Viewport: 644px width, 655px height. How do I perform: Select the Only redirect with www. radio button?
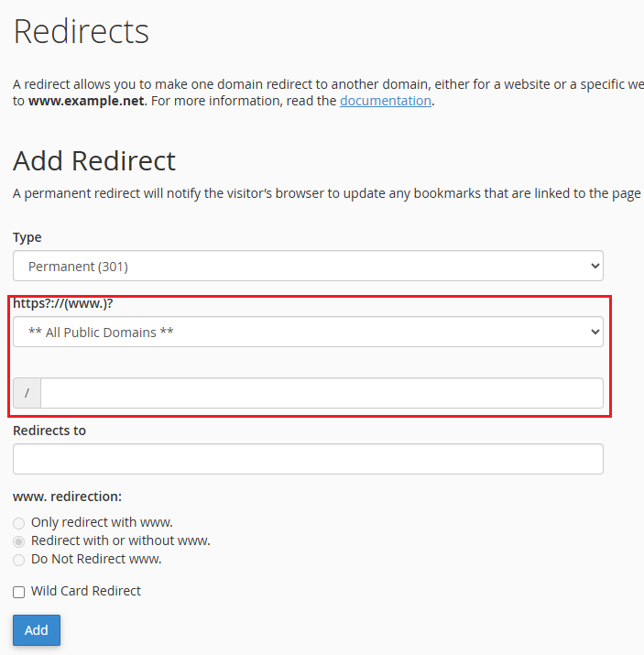tap(19, 523)
